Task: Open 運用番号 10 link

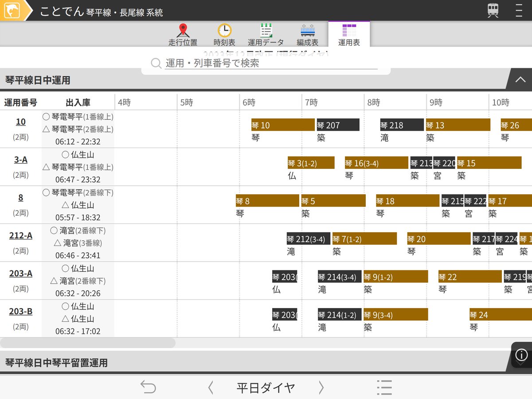Action: coord(20,122)
